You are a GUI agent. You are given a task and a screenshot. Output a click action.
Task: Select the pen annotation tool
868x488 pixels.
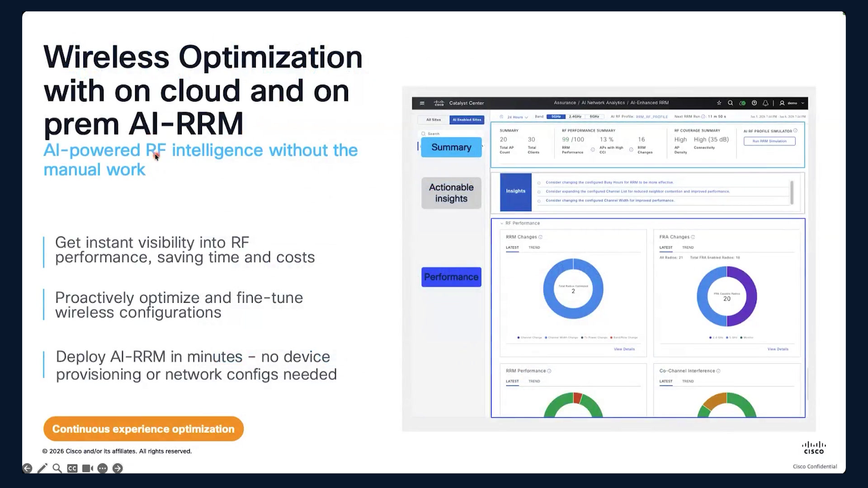click(x=42, y=469)
